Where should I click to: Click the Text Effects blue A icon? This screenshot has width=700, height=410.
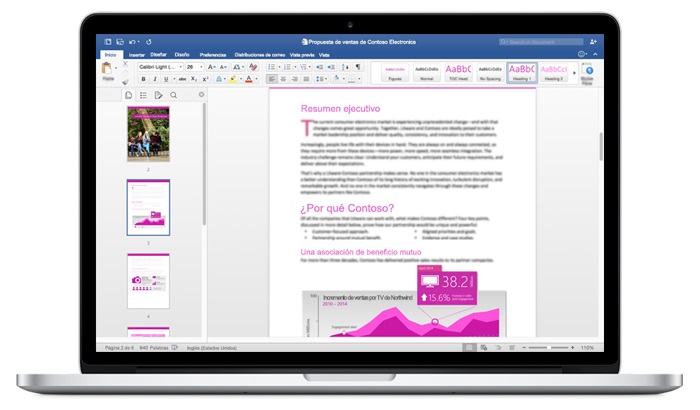[x=219, y=79]
